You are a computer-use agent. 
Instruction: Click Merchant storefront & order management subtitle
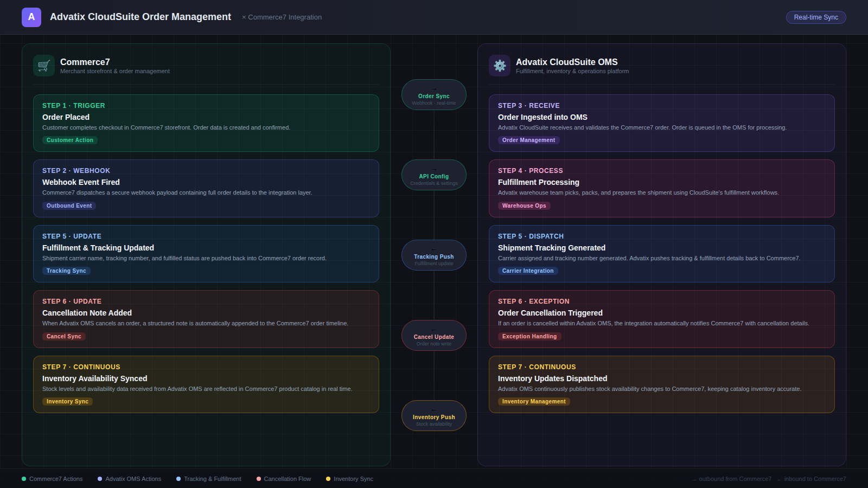tap(115, 71)
